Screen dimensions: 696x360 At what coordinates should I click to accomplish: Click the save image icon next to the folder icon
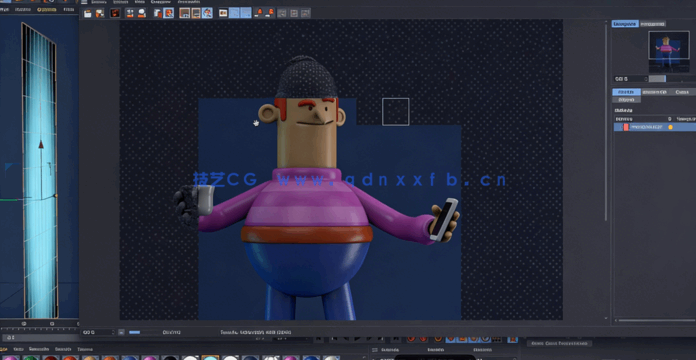(100, 13)
